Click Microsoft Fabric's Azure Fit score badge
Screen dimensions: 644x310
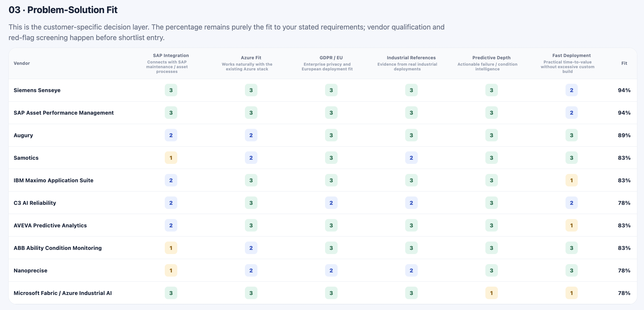coord(251,293)
